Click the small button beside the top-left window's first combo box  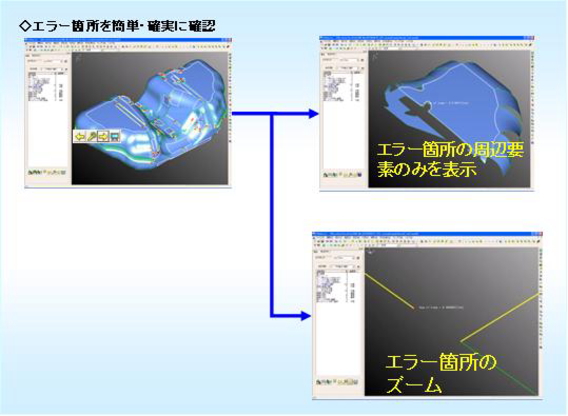point(66,62)
